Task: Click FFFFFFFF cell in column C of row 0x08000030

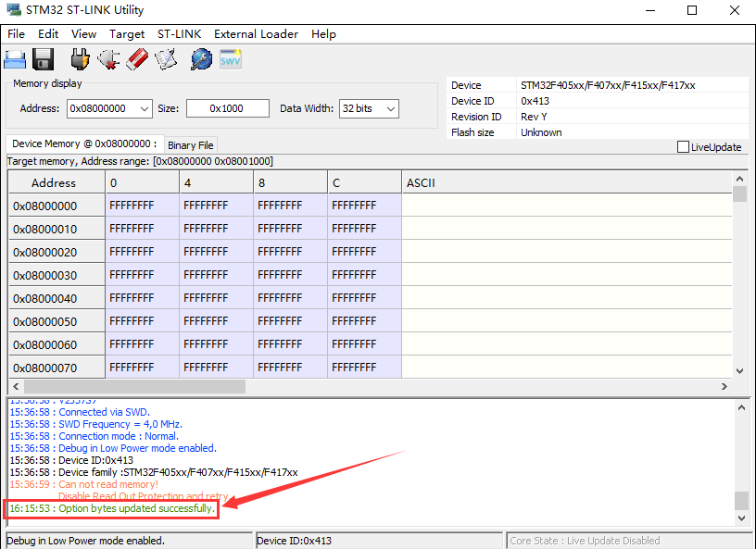Action: point(365,275)
